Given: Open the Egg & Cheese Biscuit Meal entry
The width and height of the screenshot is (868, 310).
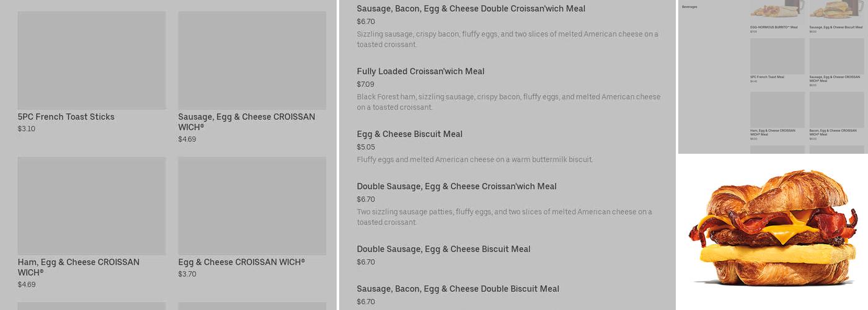Looking at the screenshot, I should (x=409, y=134).
